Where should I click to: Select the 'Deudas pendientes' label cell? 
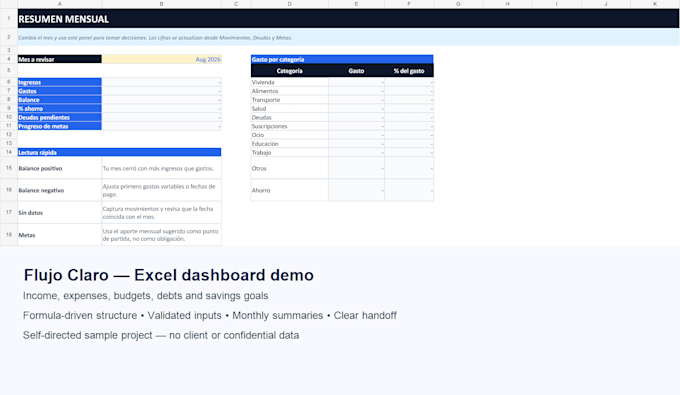(60, 118)
